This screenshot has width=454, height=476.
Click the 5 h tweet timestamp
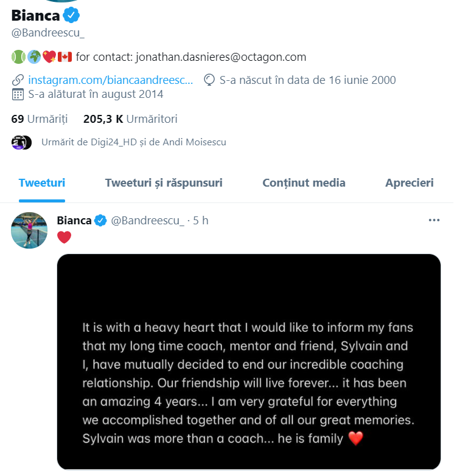pos(201,221)
